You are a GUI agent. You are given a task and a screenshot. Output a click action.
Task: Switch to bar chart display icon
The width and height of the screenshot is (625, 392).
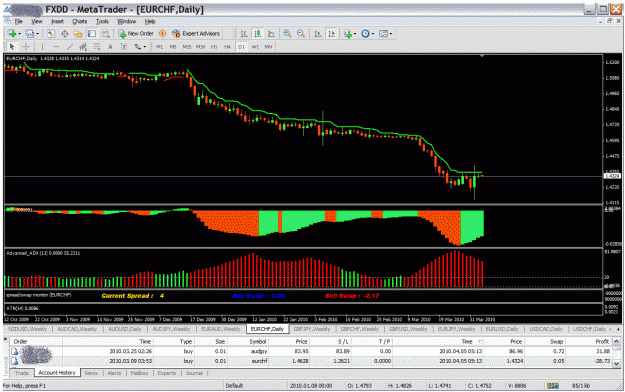click(x=244, y=34)
